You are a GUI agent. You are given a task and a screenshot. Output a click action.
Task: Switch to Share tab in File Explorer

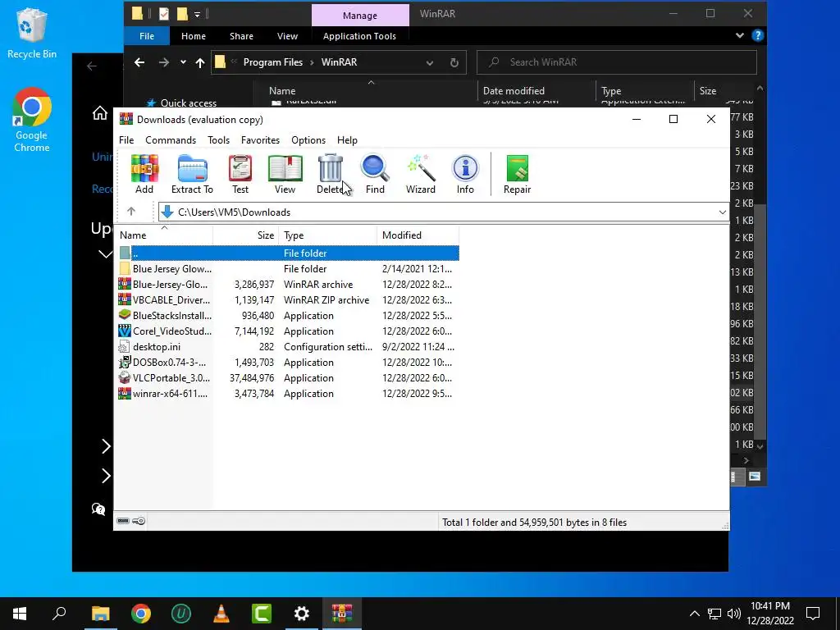tap(241, 36)
